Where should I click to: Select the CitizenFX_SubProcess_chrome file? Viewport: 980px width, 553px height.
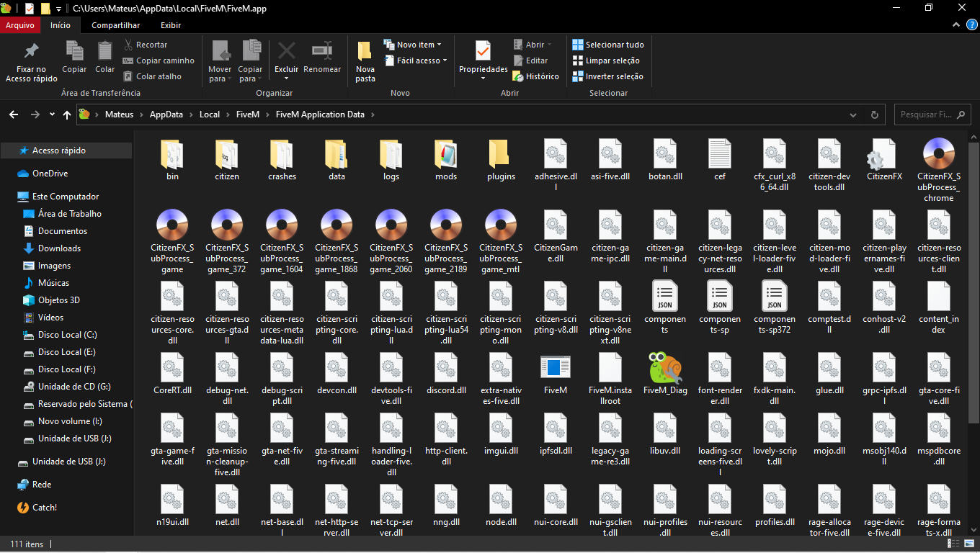[938, 154]
